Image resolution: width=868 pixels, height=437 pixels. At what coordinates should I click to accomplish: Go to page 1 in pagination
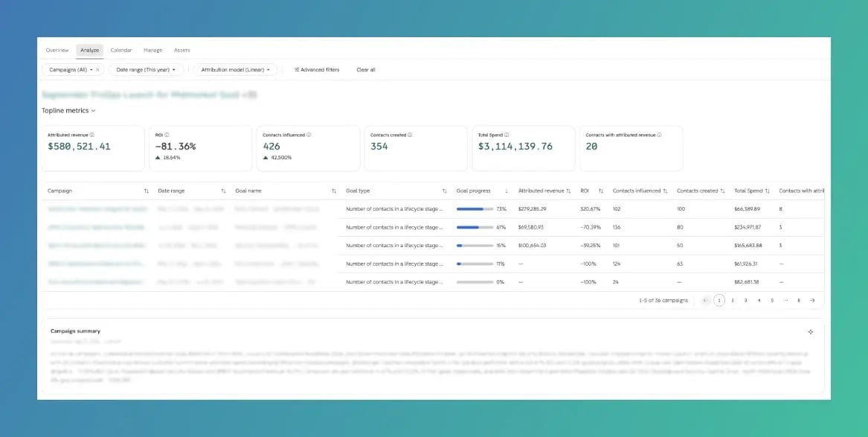point(719,300)
